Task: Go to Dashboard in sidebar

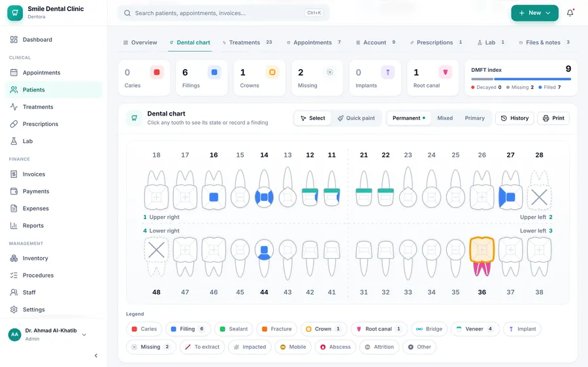Action: coord(54,39)
